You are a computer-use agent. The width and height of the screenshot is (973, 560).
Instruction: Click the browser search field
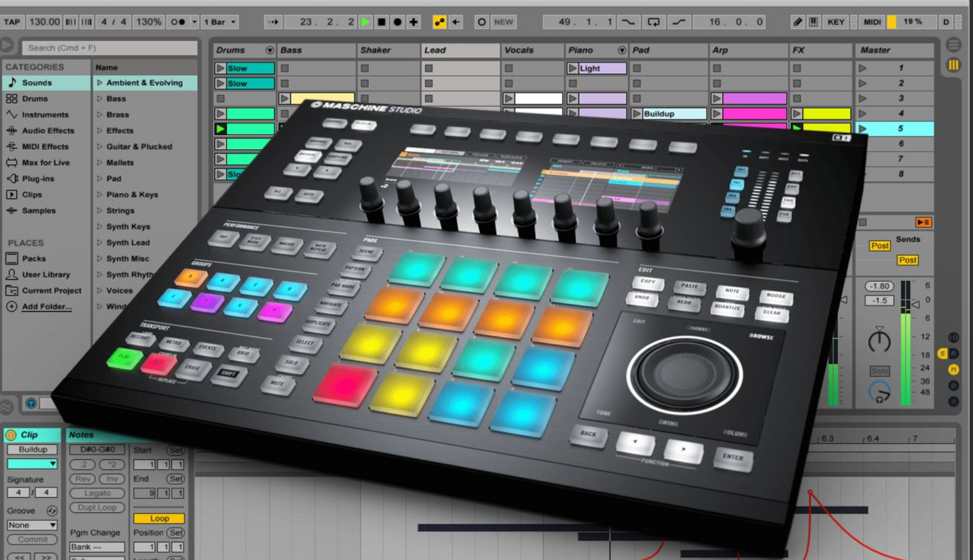tap(110, 48)
